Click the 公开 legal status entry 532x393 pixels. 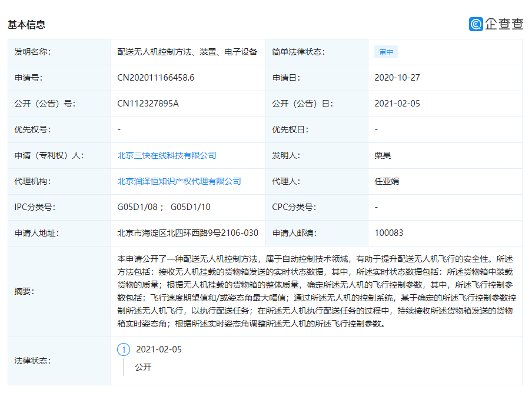(143, 367)
